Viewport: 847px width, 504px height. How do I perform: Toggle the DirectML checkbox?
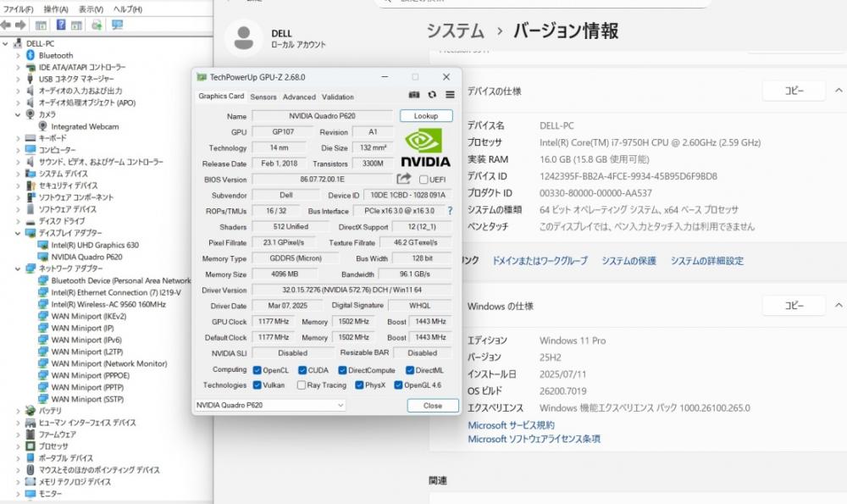[x=410, y=370]
